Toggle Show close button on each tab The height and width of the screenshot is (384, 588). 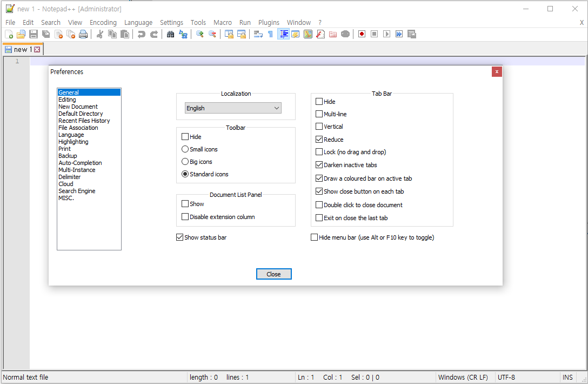pyautogui.click(x=319, y=191)
